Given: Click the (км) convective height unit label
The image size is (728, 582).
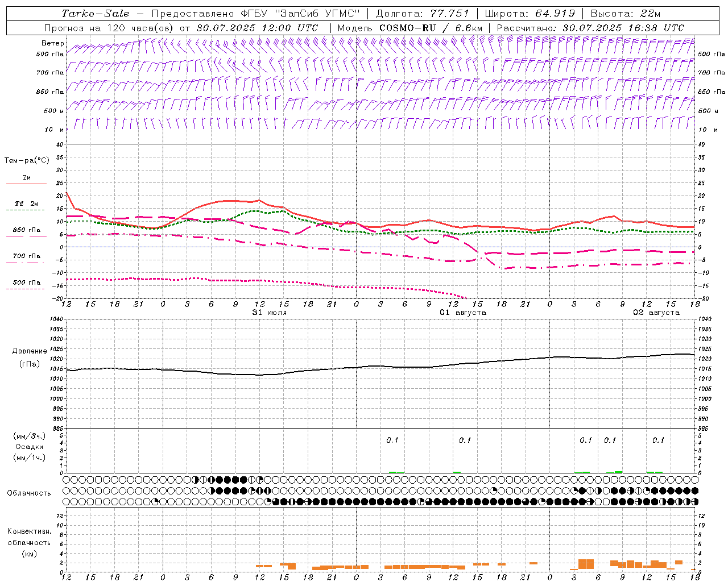Looking at the screenshot, I should coord(30,553).
